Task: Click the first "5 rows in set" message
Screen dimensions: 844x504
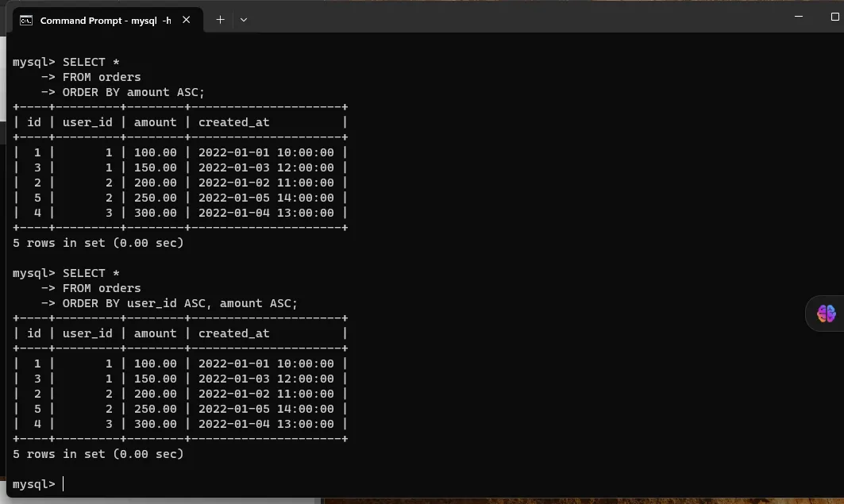Action: coord(98,243)
